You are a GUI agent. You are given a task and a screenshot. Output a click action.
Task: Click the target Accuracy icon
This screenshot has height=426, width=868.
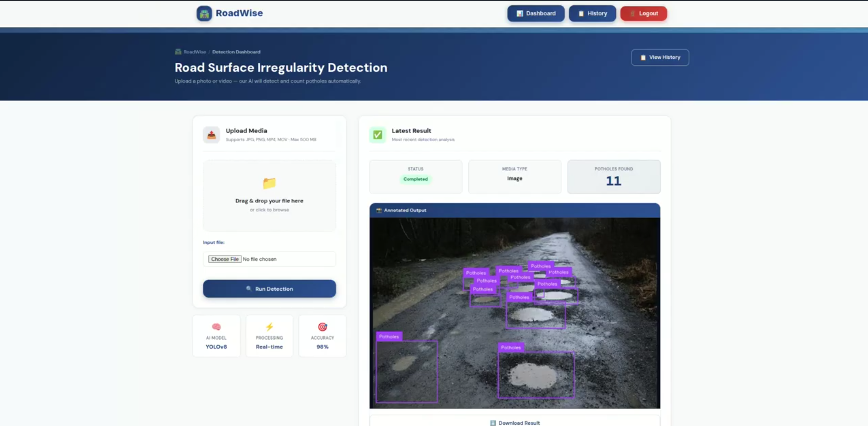click(x=322, y=327)
